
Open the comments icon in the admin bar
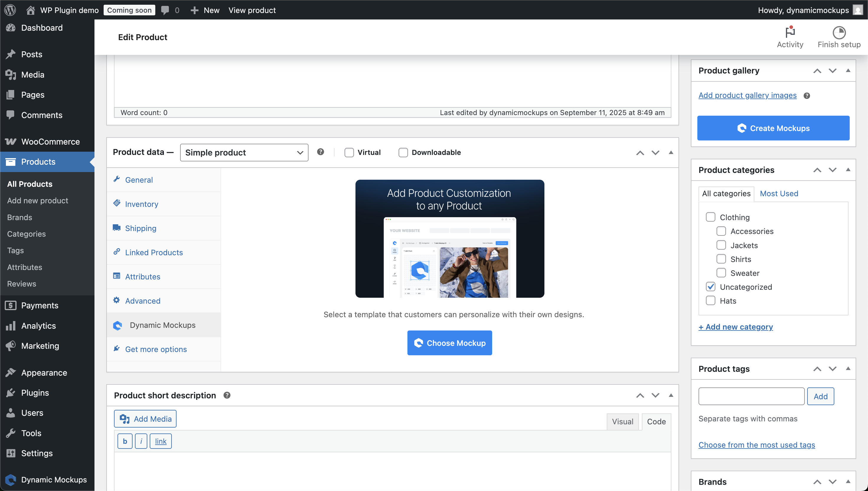[165, 10]
